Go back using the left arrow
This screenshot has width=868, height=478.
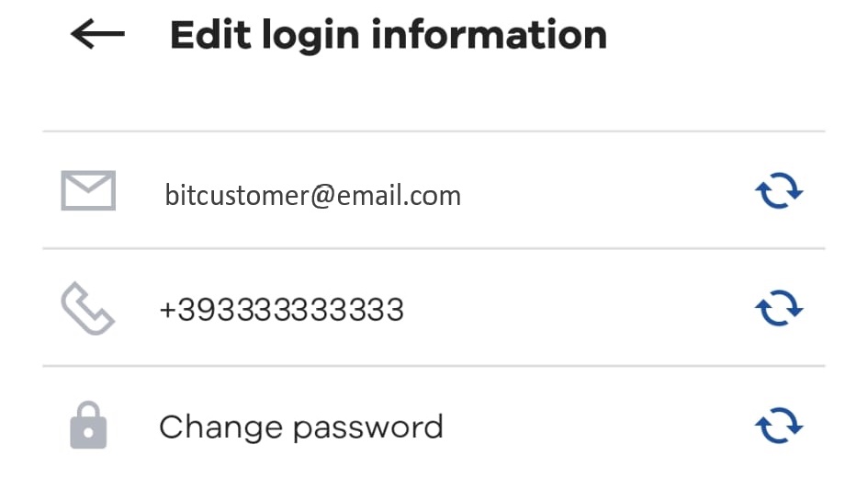(x=97, y=34)
